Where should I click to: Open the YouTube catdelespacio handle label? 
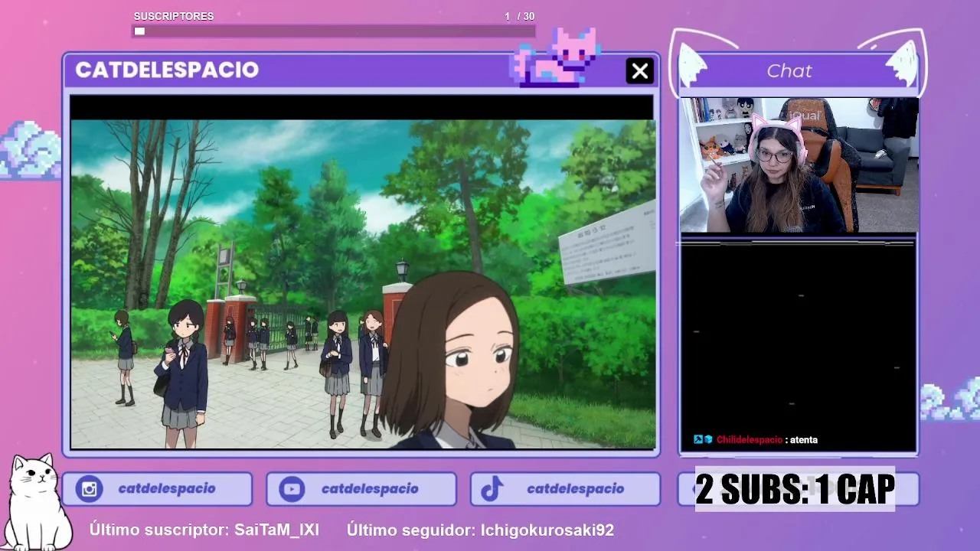[x=370, y=489]
